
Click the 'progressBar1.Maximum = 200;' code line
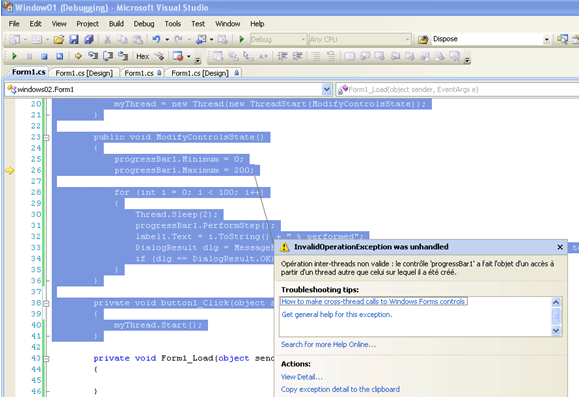[184, 170]
